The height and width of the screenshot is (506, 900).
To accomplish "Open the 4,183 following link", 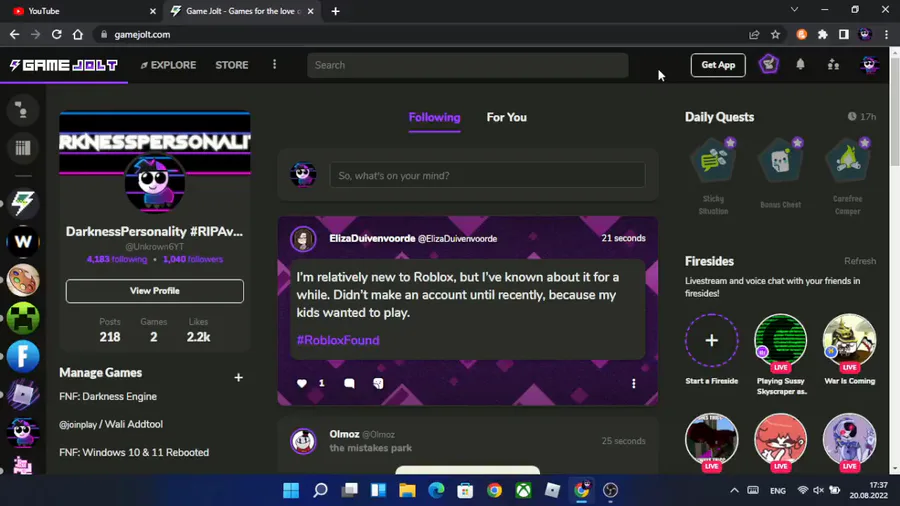I will [x=117, y=259].
